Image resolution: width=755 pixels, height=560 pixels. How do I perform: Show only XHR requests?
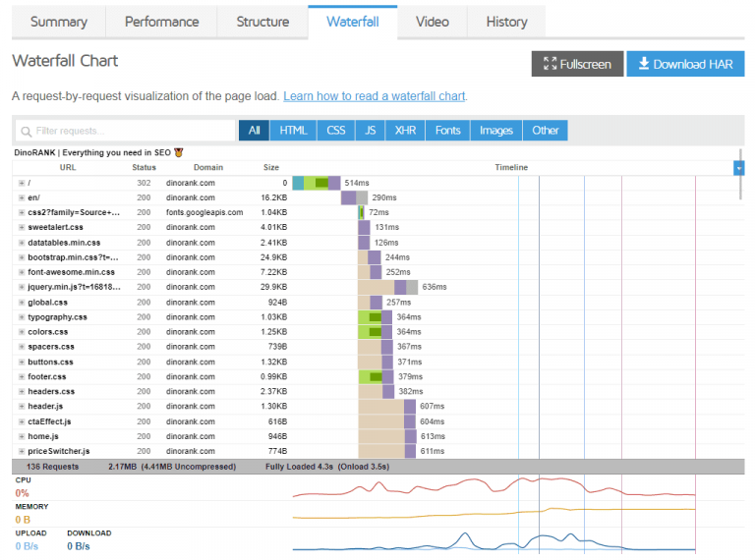coord(405,131)
